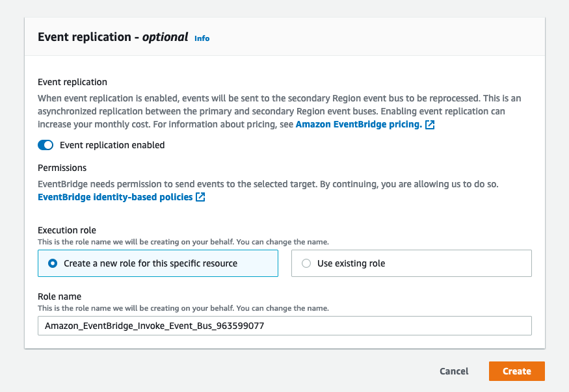Disable the Event replication toggle switch
The width and height of the screenshot is (569, 392).
(46, 145)
